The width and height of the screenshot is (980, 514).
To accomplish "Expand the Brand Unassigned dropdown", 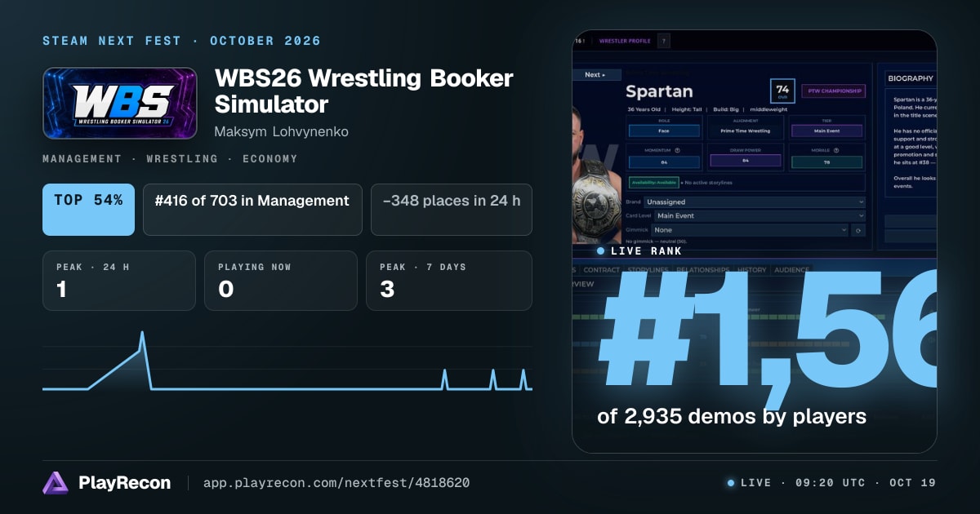I will [x=755, y=202].
